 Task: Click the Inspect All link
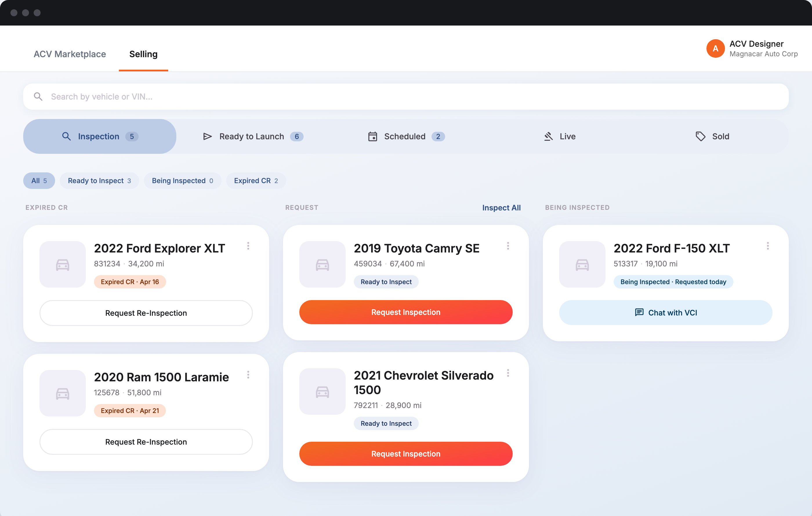click(501, 208)
